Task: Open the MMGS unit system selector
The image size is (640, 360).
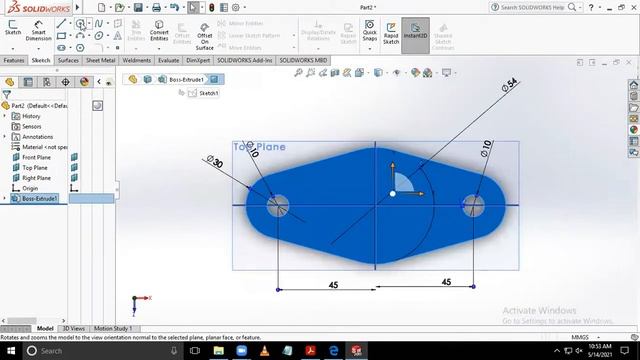Action: pyautogui.click(x=586, y=337)
